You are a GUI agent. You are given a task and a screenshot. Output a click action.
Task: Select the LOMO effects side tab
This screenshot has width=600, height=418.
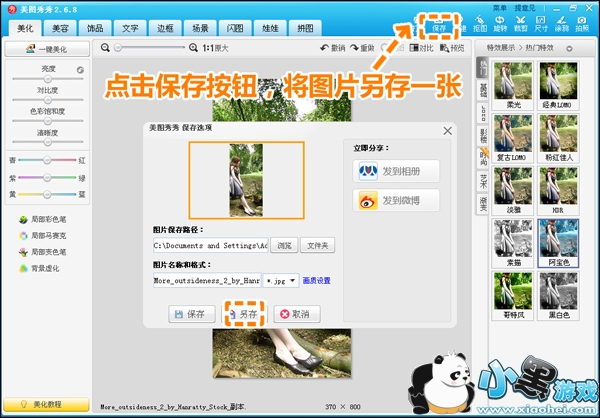484,113
